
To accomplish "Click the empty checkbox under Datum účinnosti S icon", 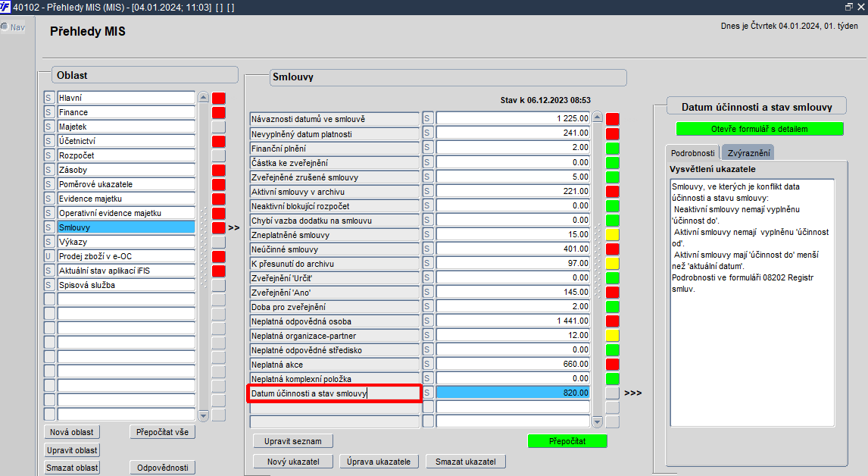I will click(427, 407).
